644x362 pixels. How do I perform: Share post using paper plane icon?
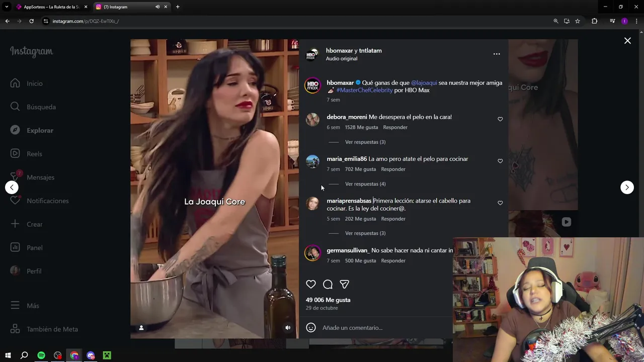pyautogui.click(x=345, y=285)
